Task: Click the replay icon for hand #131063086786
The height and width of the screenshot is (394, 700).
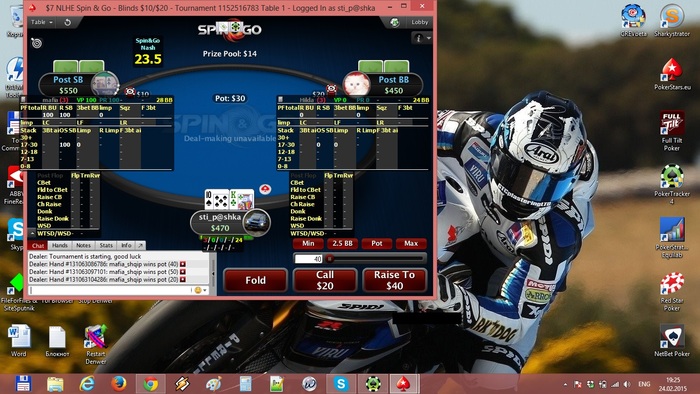Action: 183,264
